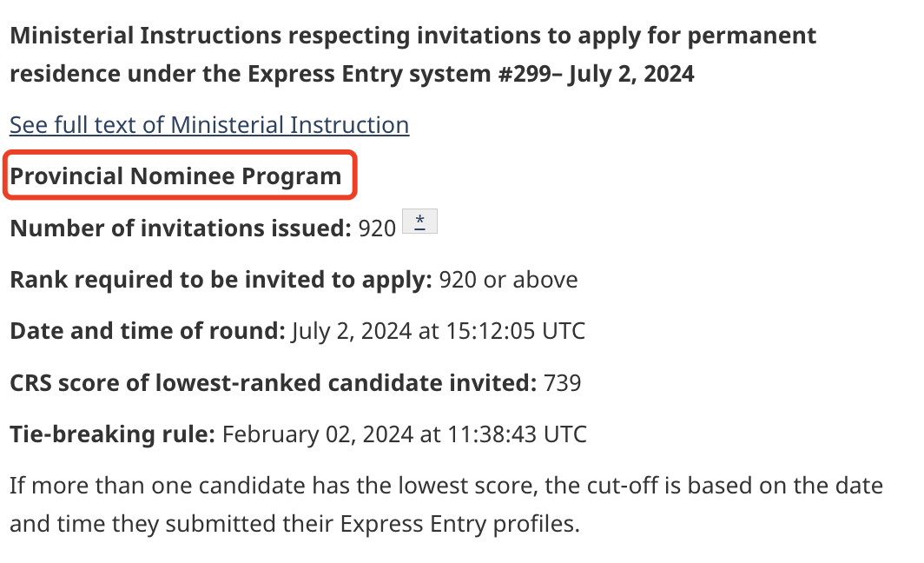Click the Ministerial Instructions #299 title
Screen dimensions: 924x563
coord(412,36)
